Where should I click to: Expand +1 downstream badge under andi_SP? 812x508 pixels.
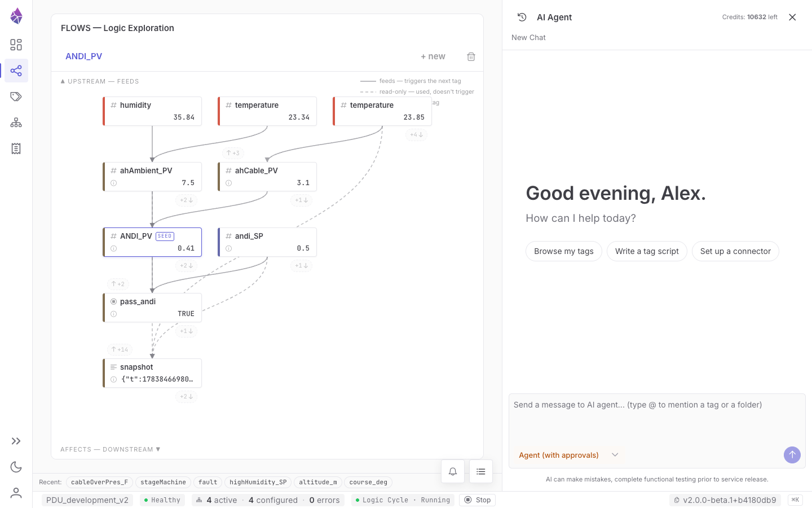[x=302, y=266]
